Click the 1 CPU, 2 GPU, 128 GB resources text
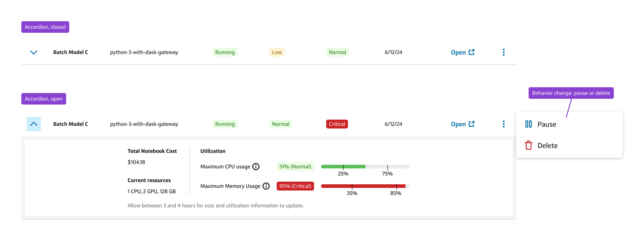 coord(151,192)
